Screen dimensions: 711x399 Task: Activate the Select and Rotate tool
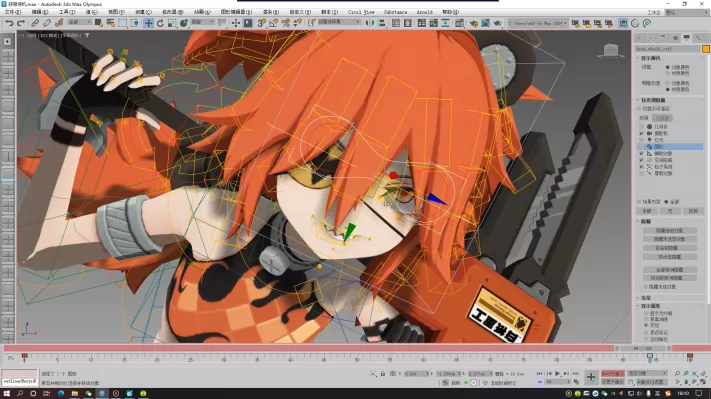pyautogui.click(x=160, y=23)
